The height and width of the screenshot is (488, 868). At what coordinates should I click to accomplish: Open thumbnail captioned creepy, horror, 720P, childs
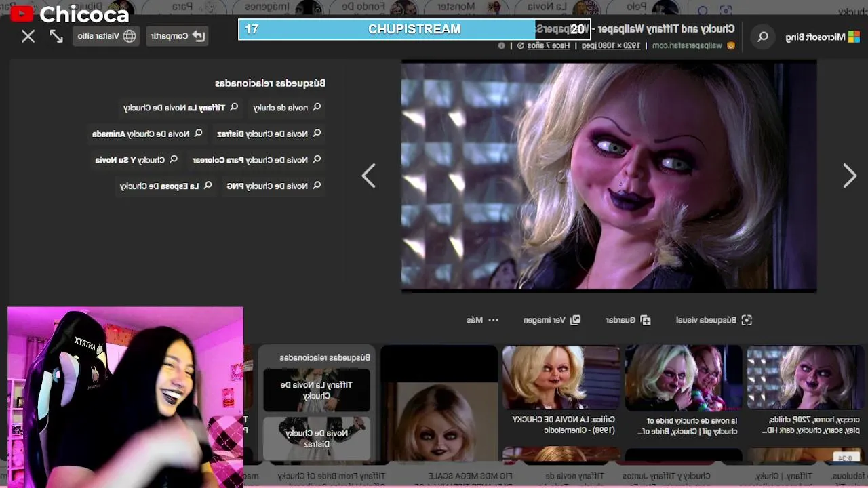pyautogui.click(x=805, y=378)
